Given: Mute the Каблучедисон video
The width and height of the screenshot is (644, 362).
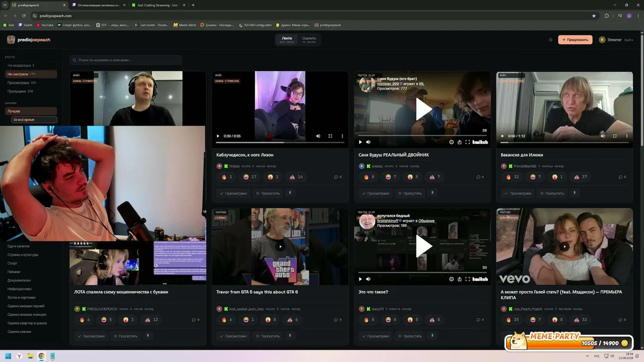Looking at the screenshot, I should (x=318, y=136).
